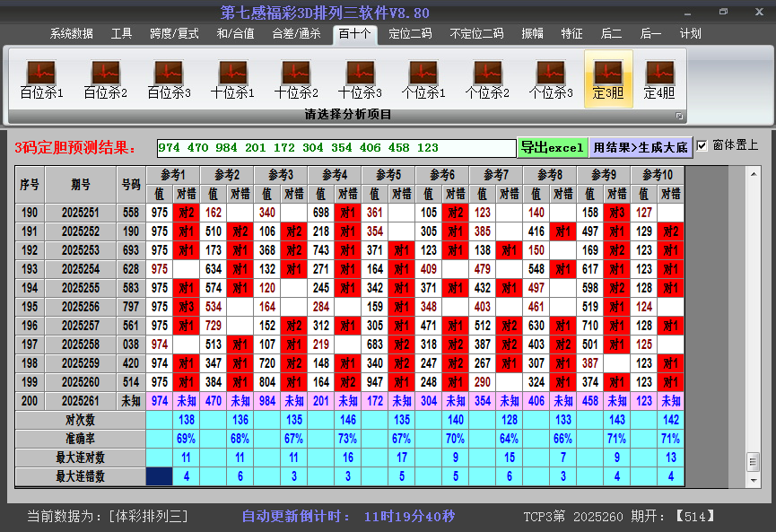The image size is (776, 532).
Task: Click the prediction results text field
Action: 336,148
